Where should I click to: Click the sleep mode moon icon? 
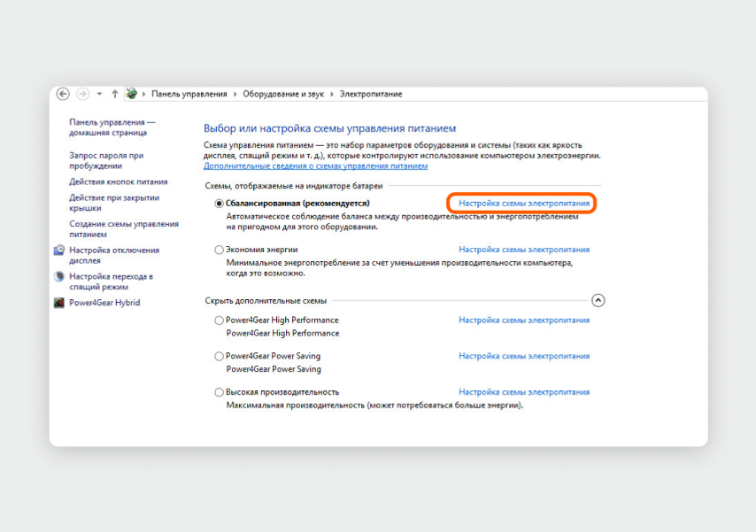(x=58, y=276)
